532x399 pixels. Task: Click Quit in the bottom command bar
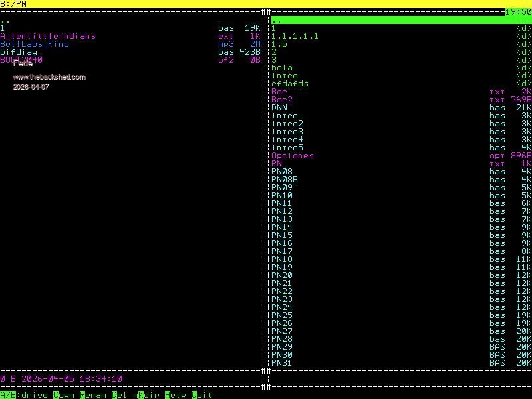point(202,395)
